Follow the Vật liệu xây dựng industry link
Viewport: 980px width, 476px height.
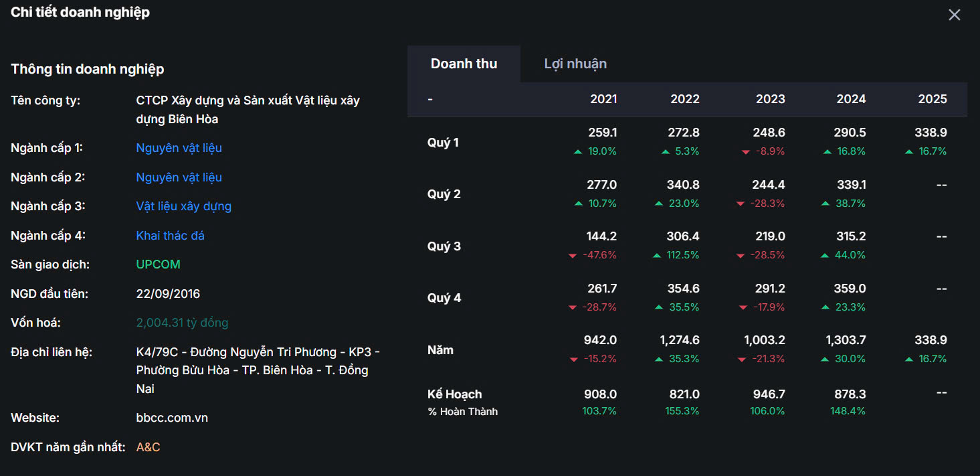pos(183,206)
